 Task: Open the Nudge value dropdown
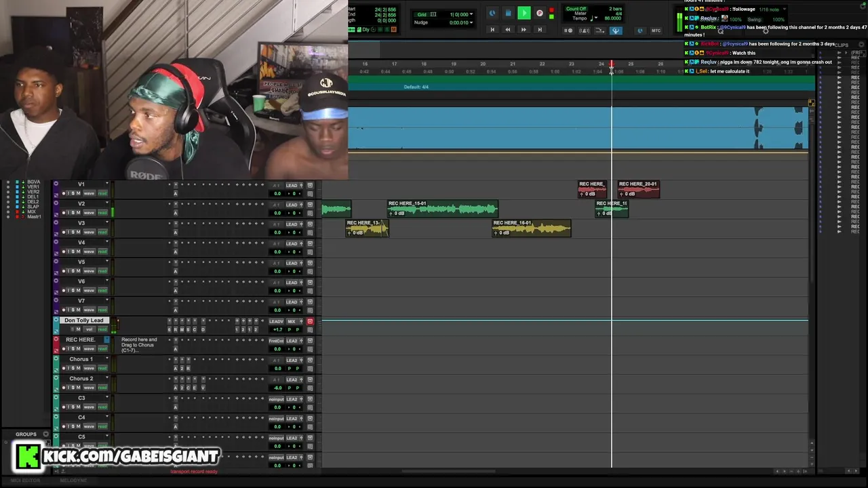coord(471,22)
